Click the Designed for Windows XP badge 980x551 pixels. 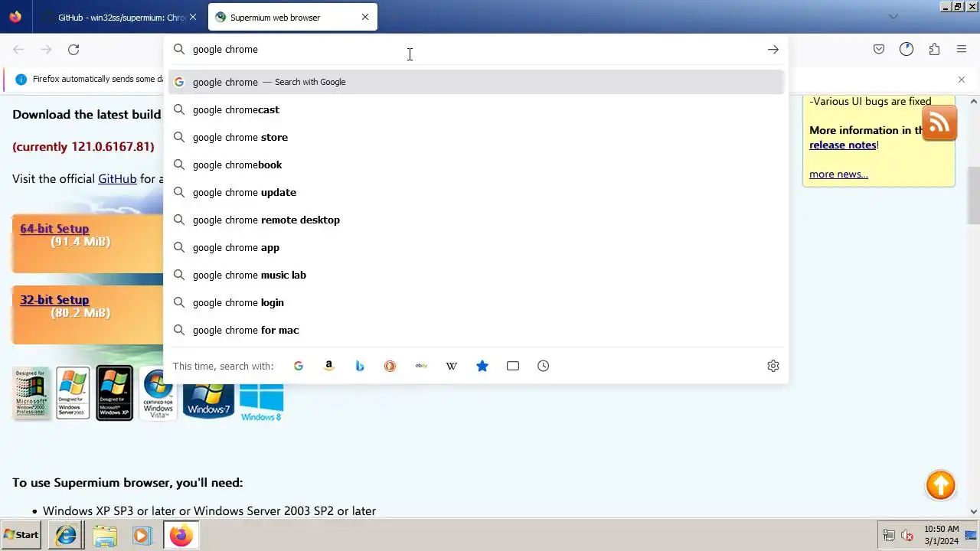(115, 393)
